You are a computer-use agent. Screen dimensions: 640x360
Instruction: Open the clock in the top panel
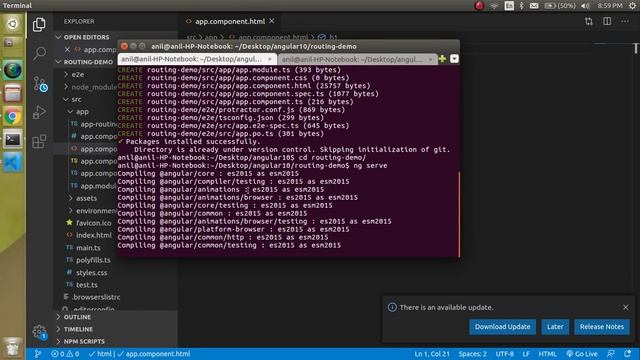click(x=610, y=6)
